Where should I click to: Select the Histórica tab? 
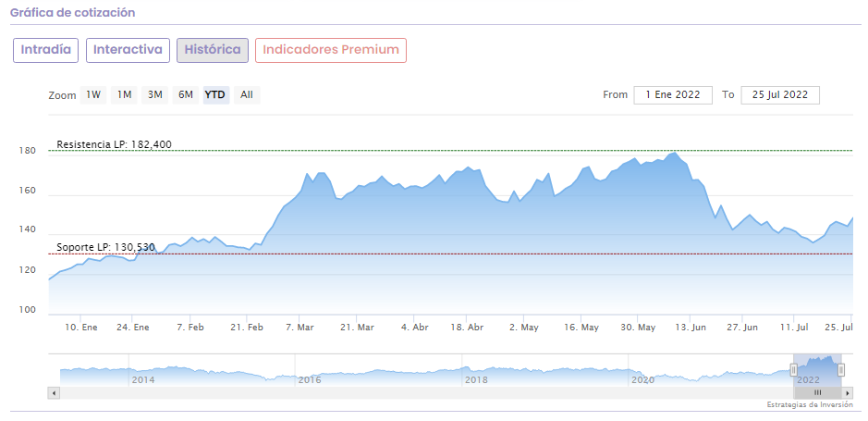coord(213,50)
